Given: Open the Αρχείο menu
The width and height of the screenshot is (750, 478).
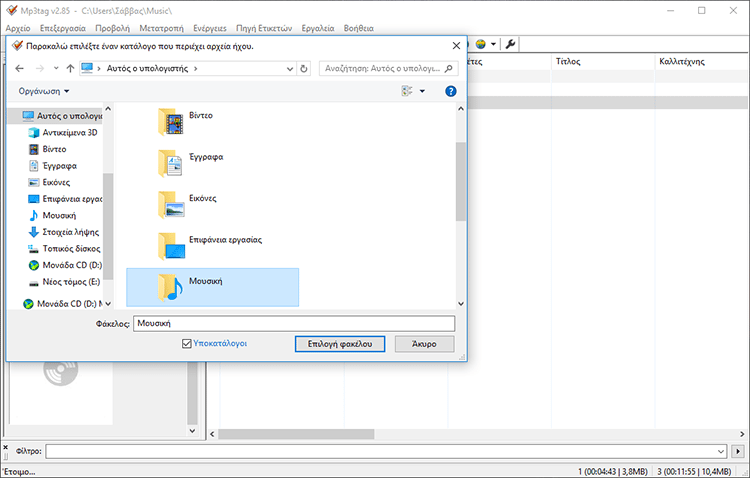Looking at the screenshot, I should click(x=18, y=28).
